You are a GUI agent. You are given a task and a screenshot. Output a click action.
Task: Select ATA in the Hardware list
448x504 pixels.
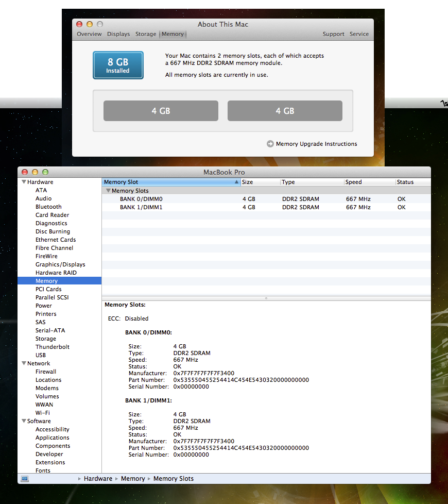coord(41,190)
